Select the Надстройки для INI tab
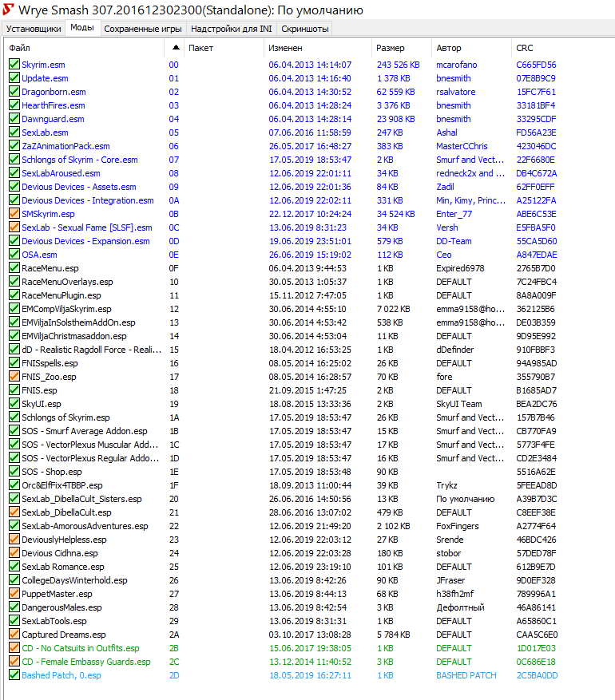 click(232, 29)
